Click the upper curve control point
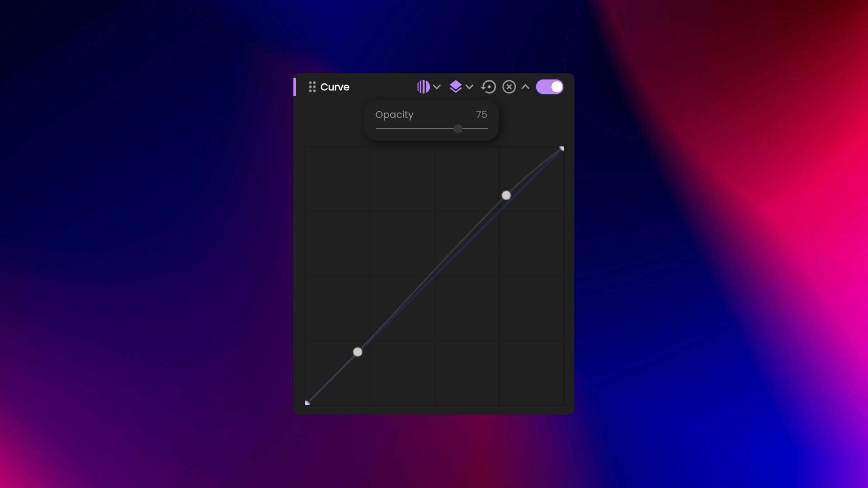Image resolution: width=868 pixels, height=488 pixels. (x=506, y=195)
